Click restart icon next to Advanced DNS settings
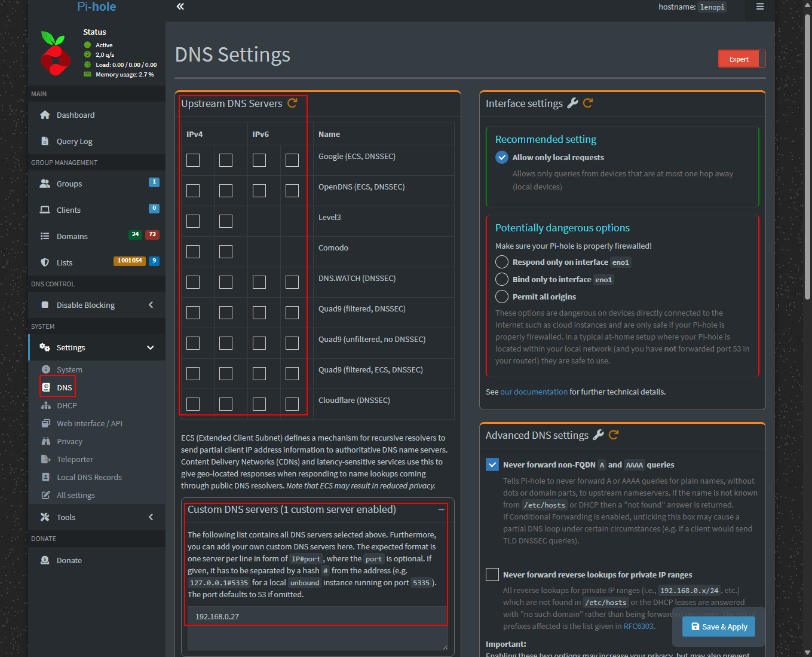This screenshot has width=812, height=657. click(614, 435)
